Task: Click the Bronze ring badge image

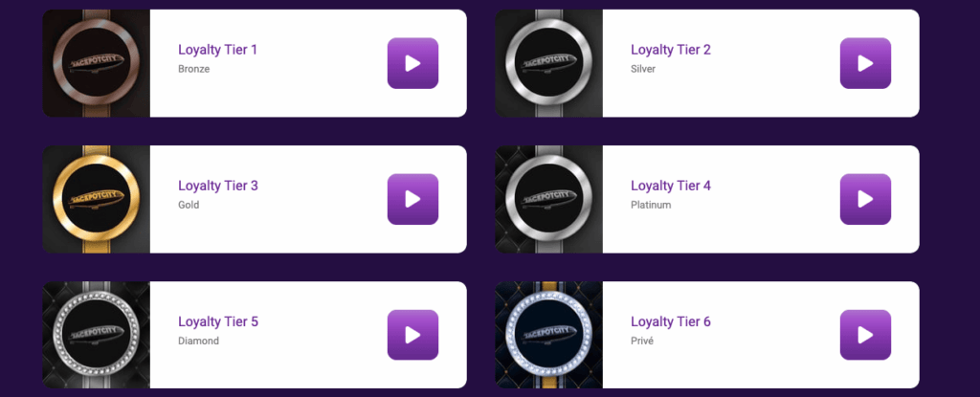Action: [x=97, y=63]
